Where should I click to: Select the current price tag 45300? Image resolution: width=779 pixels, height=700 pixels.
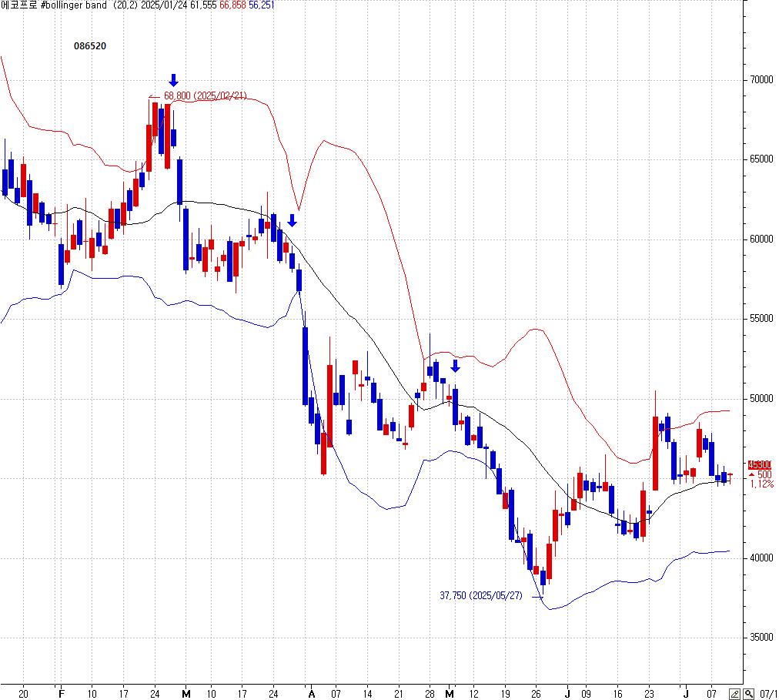coord(760,465)
